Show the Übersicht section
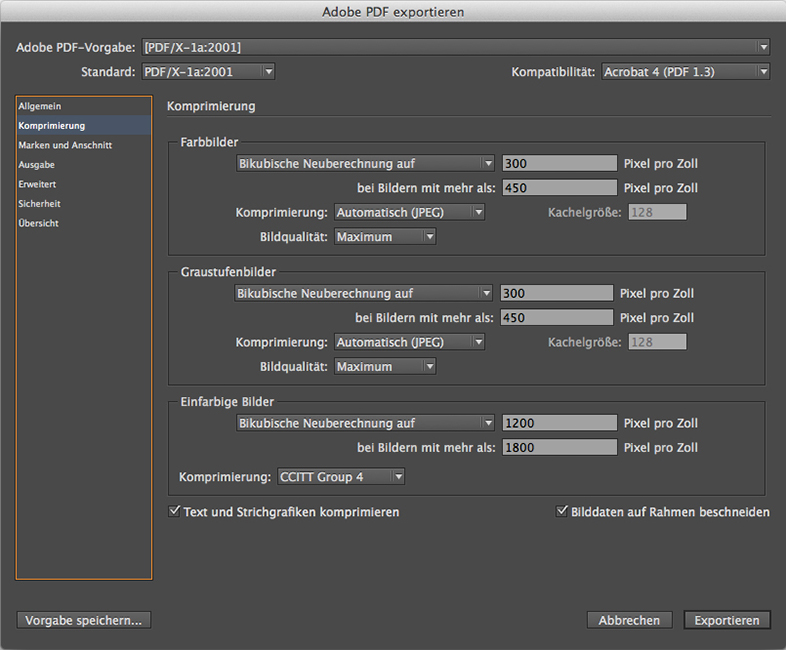Image resolution: width=786 pixels, height=650 pixels. click(84, 223)
